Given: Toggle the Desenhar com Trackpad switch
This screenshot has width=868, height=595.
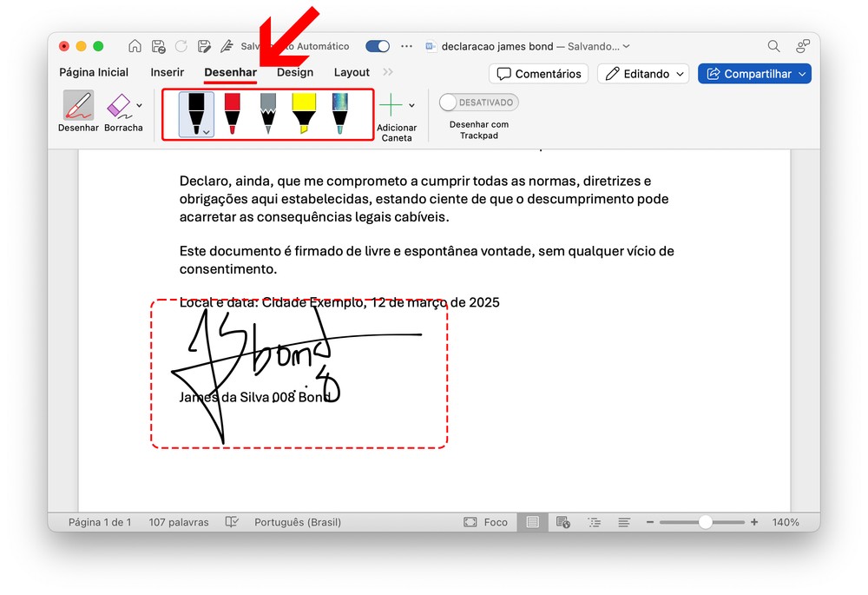Looking at the screenshot, I should click(x=478, y=102).
